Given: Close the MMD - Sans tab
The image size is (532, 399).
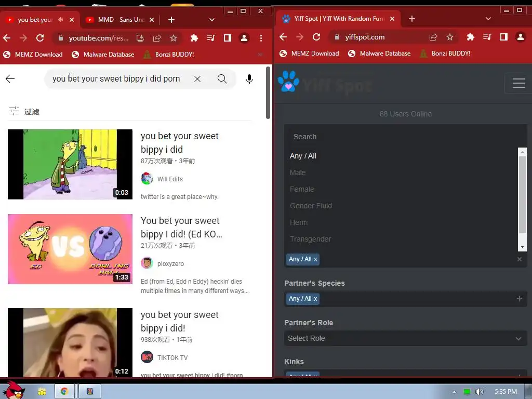Looking at the screenshot, I should click(x=152, y=20).
